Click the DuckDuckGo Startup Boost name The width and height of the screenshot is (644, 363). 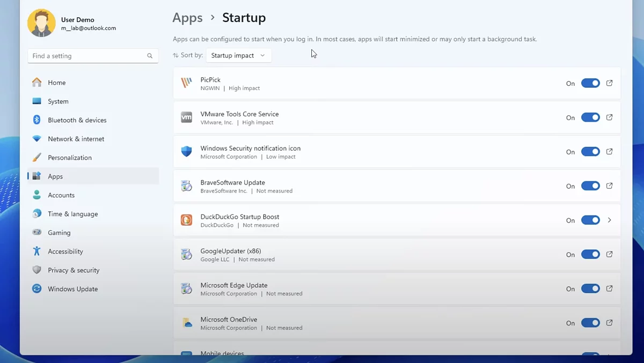(x=240, y=217)
